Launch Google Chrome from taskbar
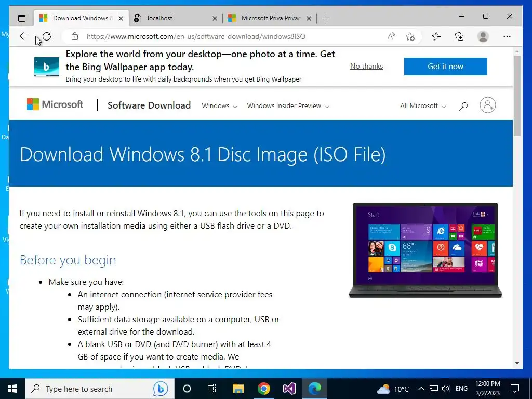This screenshot has height=399, width=532. (x=263, y=389)
